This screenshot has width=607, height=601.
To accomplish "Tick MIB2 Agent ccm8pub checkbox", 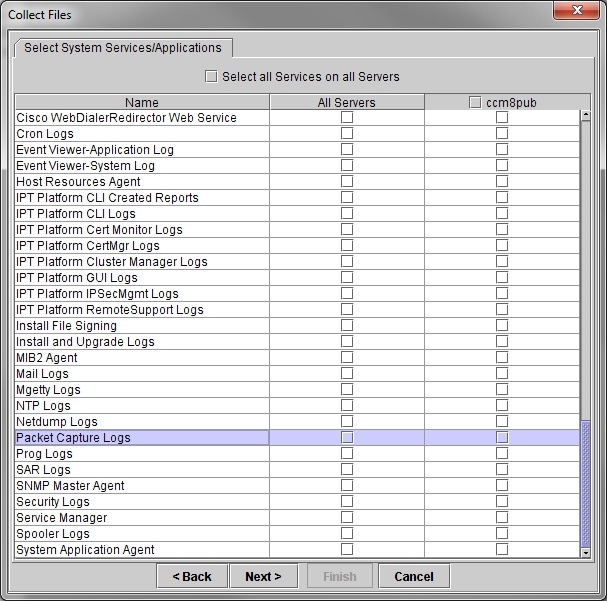I will (502, 357).
